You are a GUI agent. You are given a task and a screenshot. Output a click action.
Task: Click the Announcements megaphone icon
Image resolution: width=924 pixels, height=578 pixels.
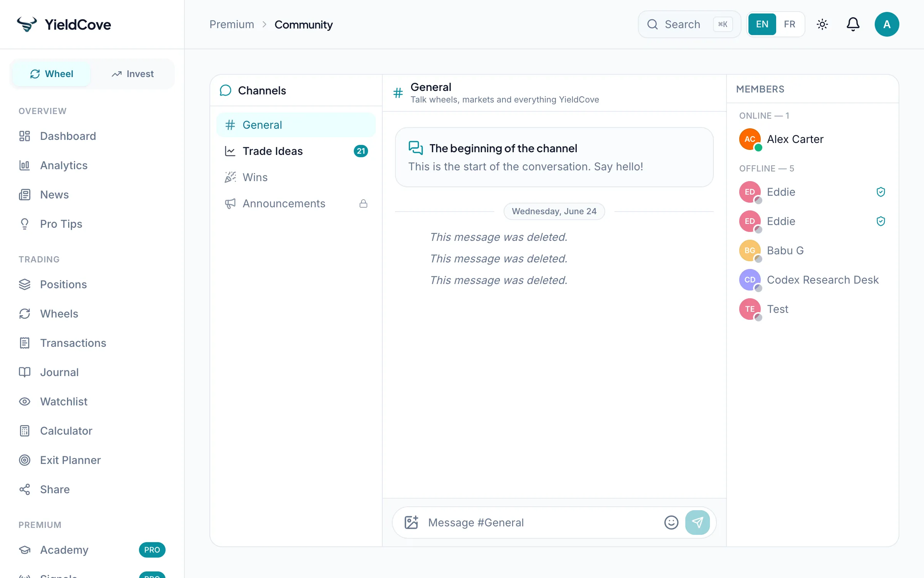click(230, 203)
